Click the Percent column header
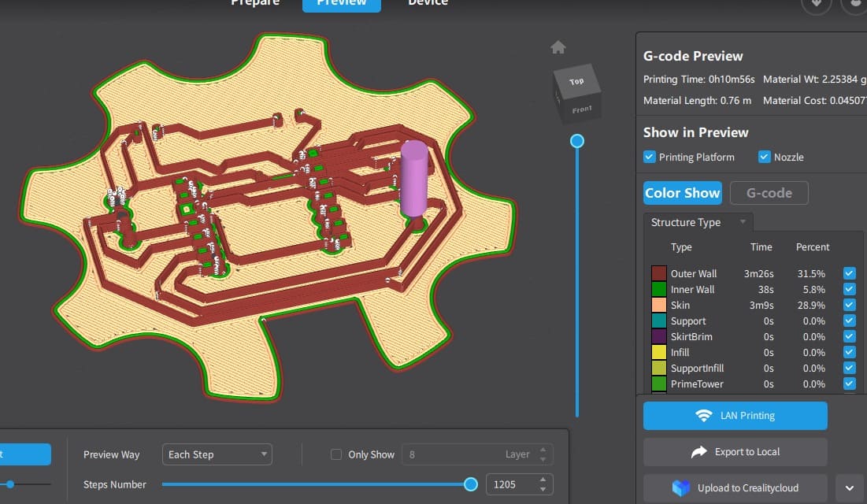This screenshot has height=504, width=867. point(812,247)
